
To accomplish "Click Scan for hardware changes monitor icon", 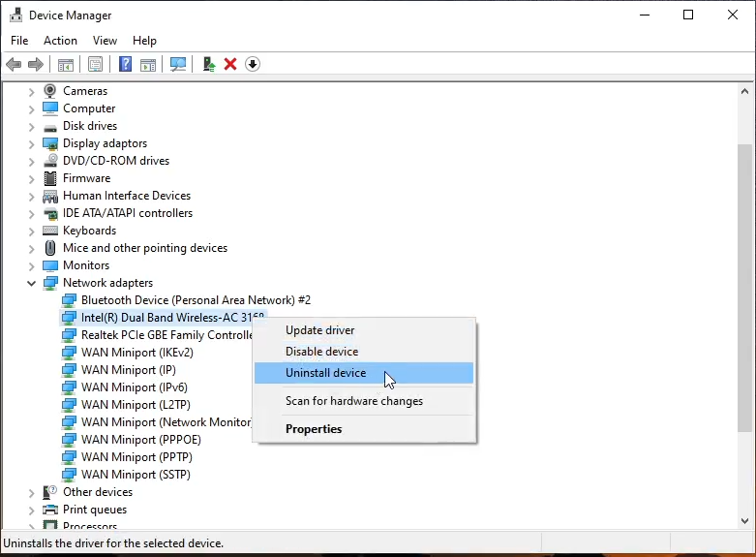I will point(178,64).
